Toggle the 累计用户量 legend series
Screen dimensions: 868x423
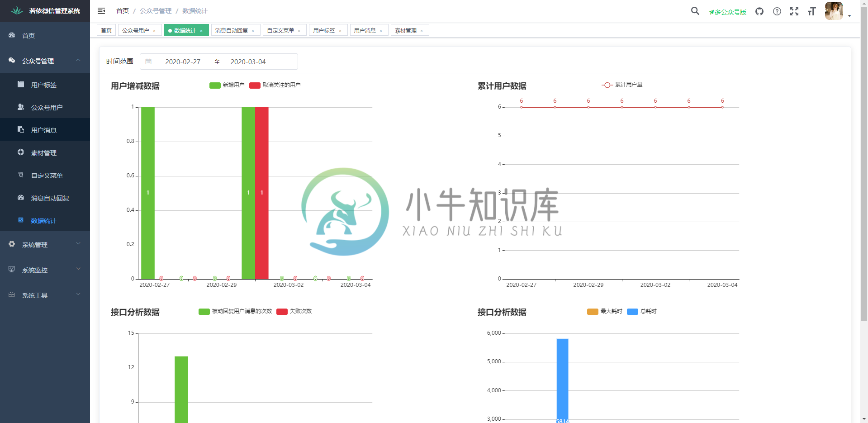(x=622, y=85)
